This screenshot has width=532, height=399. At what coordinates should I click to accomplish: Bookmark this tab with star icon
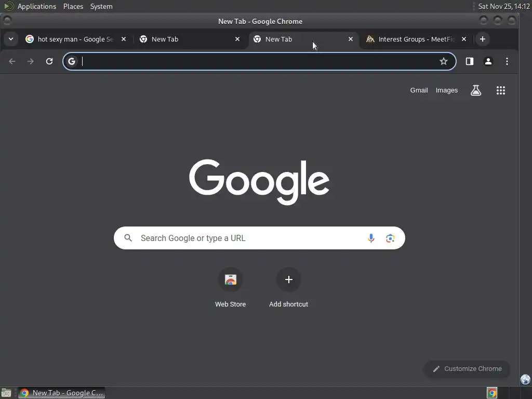(444, 61)
